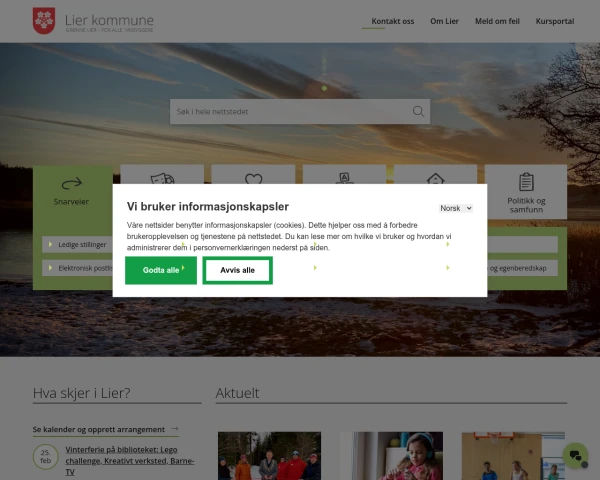This screenshot has height=480, width=600.
Task: Click the Aktuelt heading
Action: pyautogui.click(x=237, y=393)
